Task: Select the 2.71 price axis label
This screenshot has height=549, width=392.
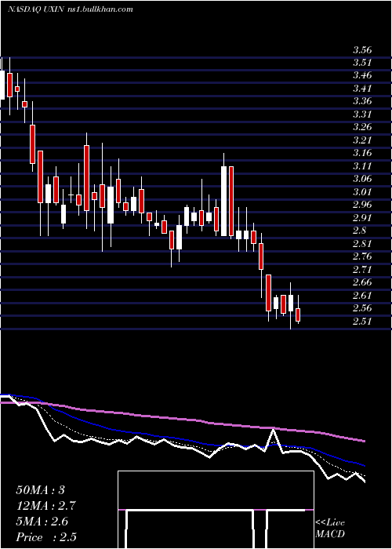Action: coord(362,269)
